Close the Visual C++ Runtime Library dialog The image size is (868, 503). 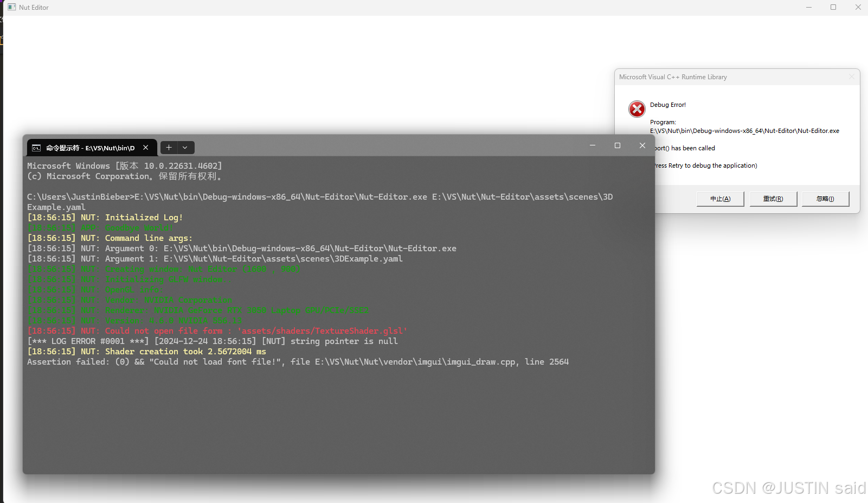click(851, 77)
